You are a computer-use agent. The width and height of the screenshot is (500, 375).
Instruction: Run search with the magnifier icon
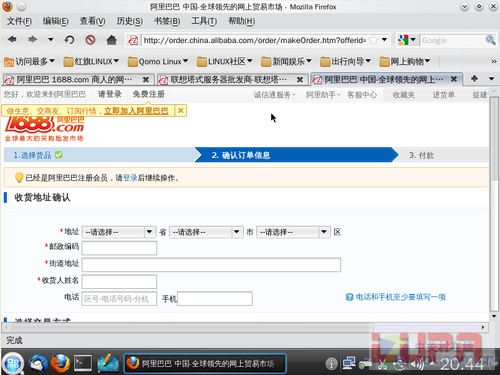[490, 40]
